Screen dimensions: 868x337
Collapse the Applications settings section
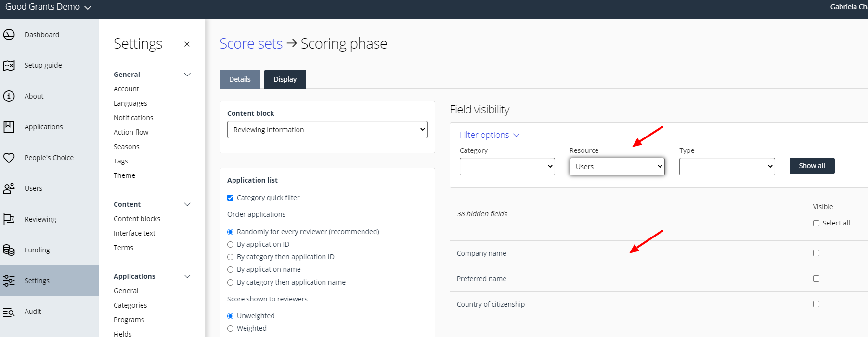[187, 276]
